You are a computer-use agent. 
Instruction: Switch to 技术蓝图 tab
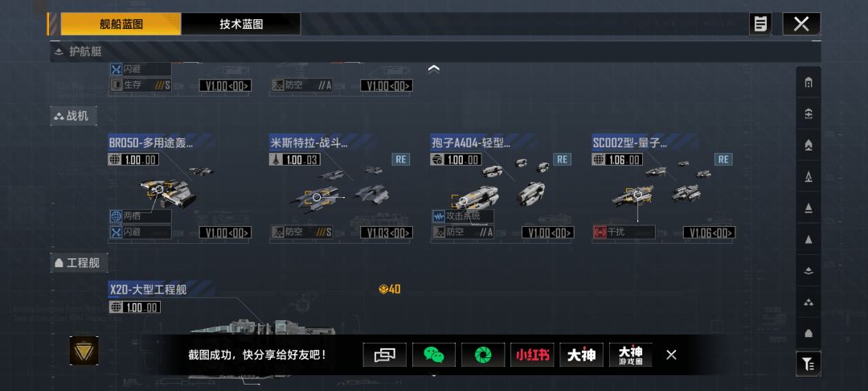[x=241, y=24]
